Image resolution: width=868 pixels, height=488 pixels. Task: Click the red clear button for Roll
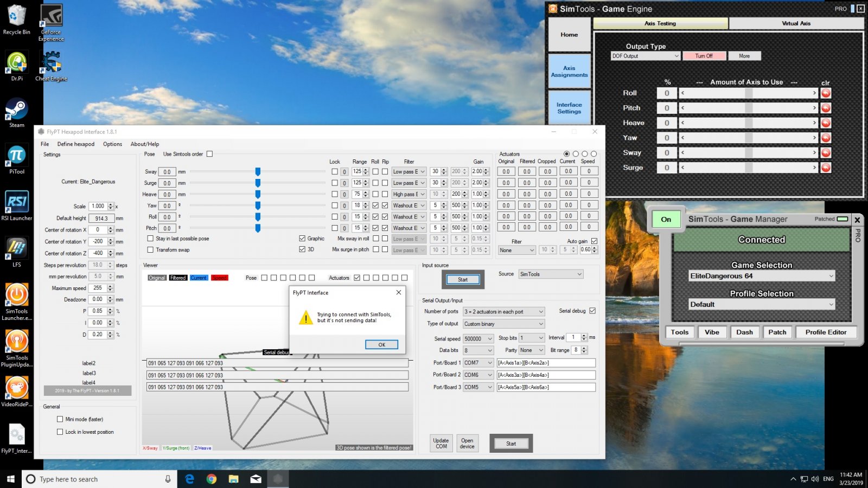[x=826, y=93]
